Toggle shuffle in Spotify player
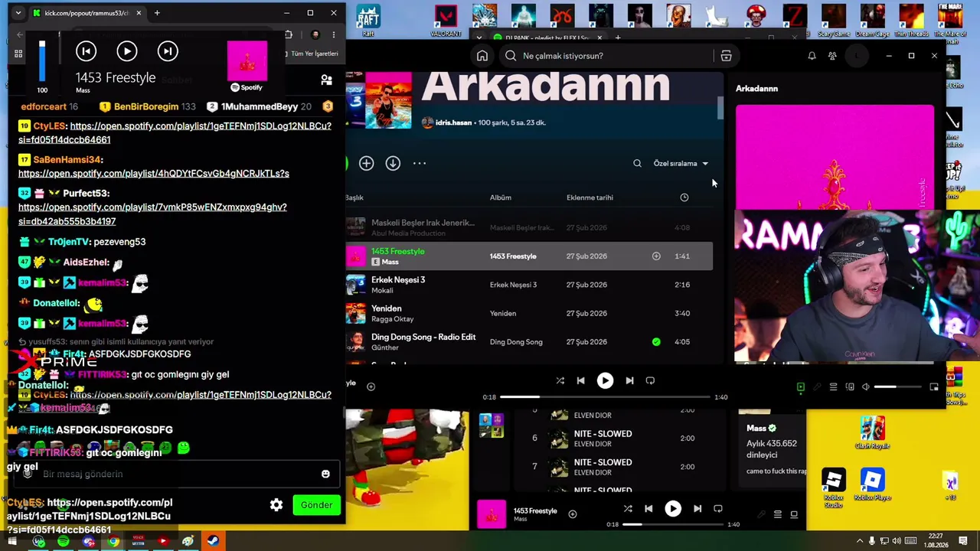This screenshot has width=980, height=551. [x=560, y=380]
